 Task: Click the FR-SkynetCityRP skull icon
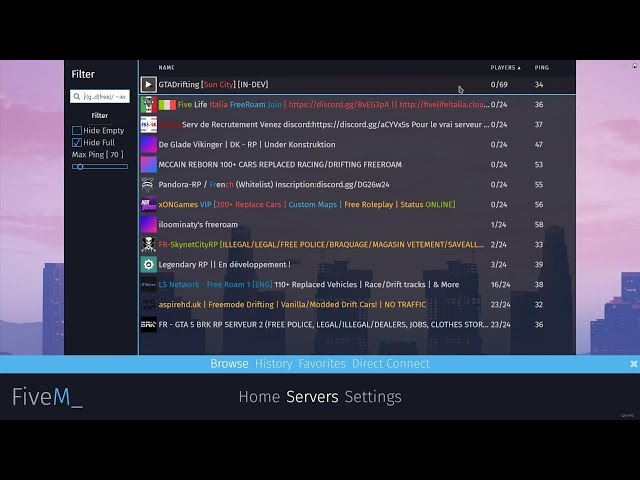(x=149, y=244)
